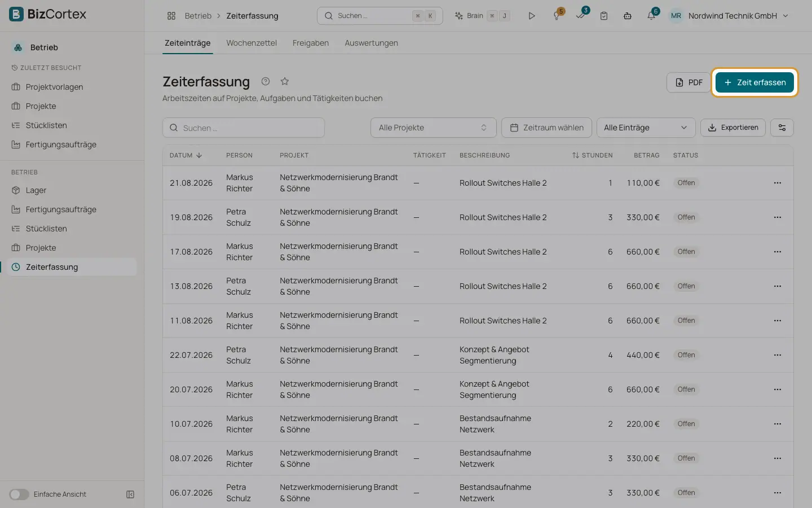The image size is (812, 508).
Task: Click the play icon in the top bar
Action: pyautogui.click(x=531, y=16)
